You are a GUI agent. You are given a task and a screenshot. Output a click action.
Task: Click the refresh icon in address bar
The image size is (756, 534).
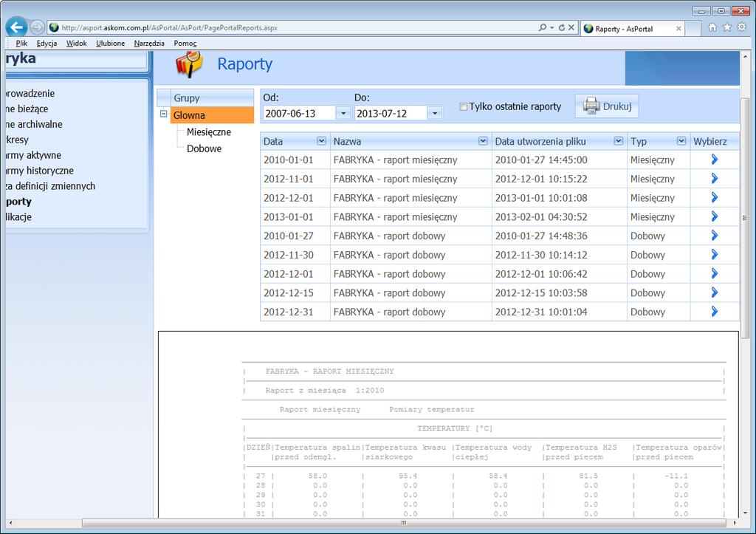[x=562, y=27]
